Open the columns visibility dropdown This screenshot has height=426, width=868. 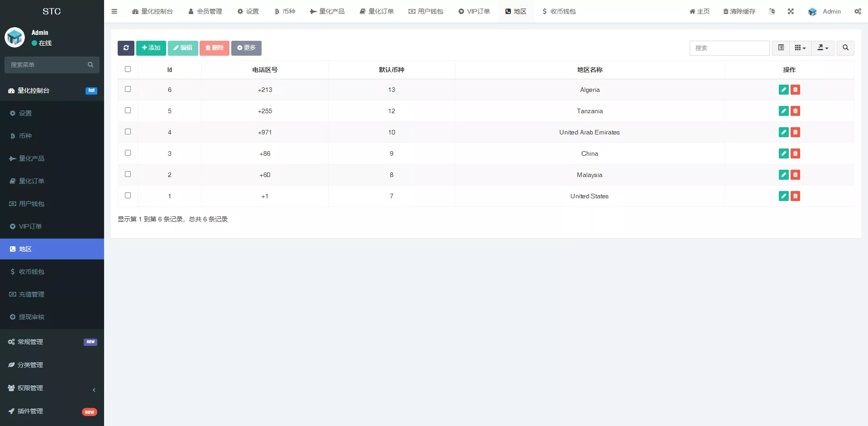[800, 48]
